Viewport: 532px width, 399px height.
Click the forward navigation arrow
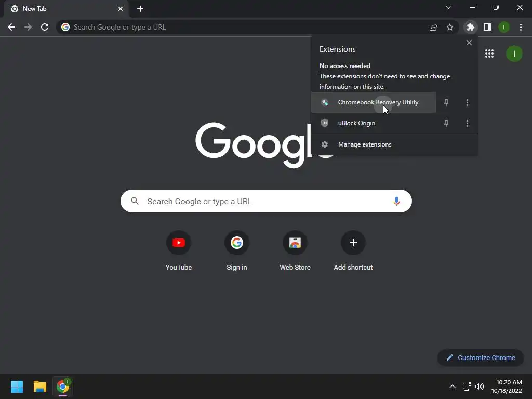tap(28, 27)
